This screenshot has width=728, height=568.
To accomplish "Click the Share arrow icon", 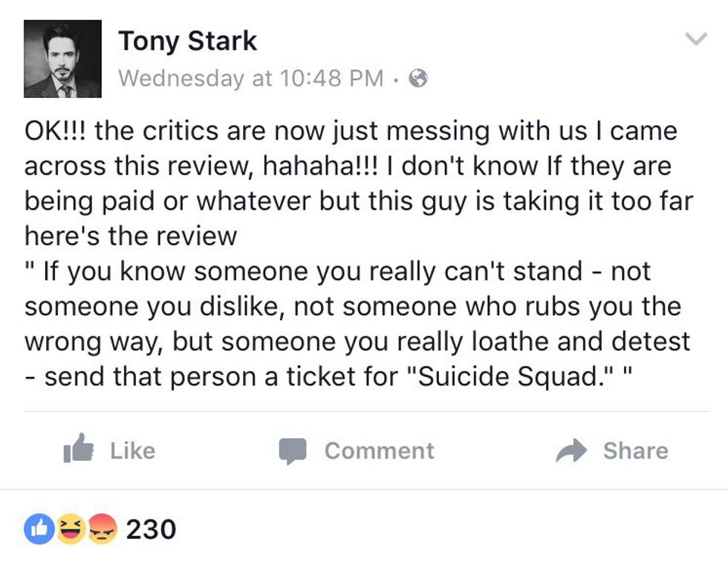I will point(571,451).
